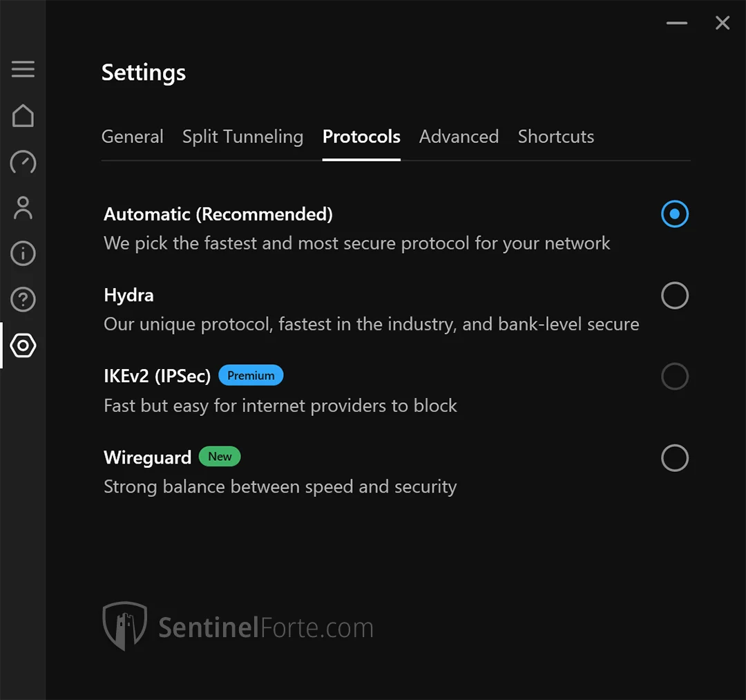Open the speed test gauge icon
Image resolution: width=746 pixels, height=700 pixels.
click(23, 162)
